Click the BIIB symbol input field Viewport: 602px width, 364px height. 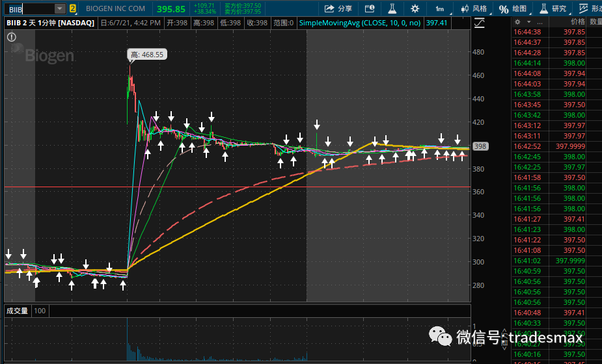(31, 9)
